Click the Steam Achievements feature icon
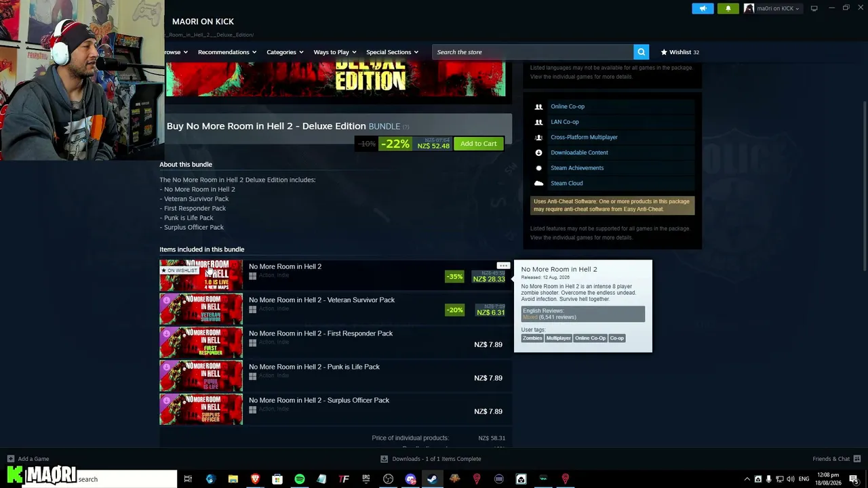The image size is (868, 488). point(538,168)
